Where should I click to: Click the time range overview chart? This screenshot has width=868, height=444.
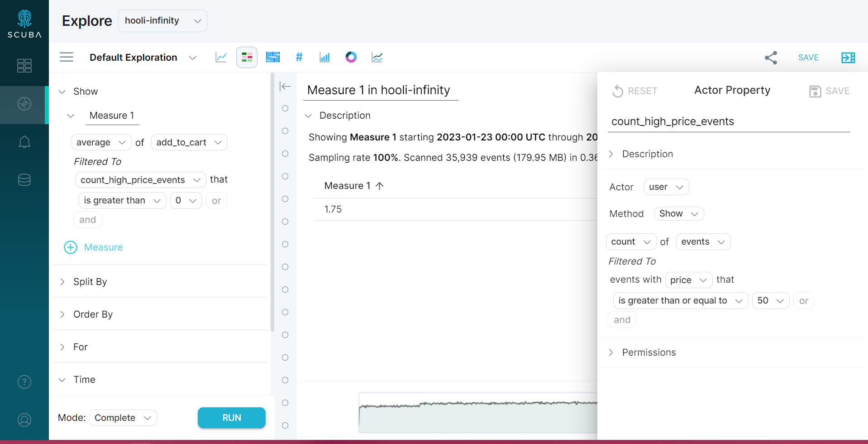click(x=478, y=413)
